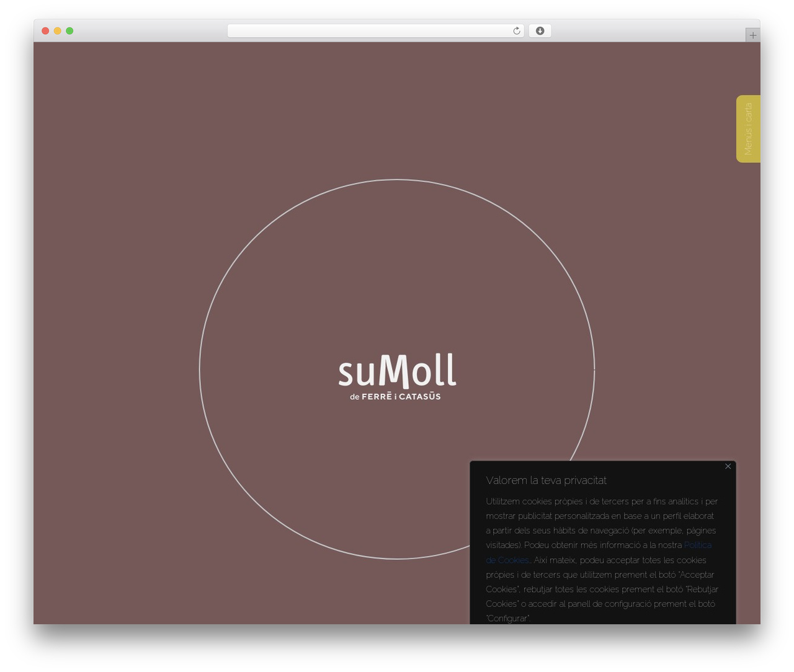Image resolution: width=794 pixels, height=672 pixels.
Task: Close the cookie privacy popup
Action: click(x=728, y=466)
